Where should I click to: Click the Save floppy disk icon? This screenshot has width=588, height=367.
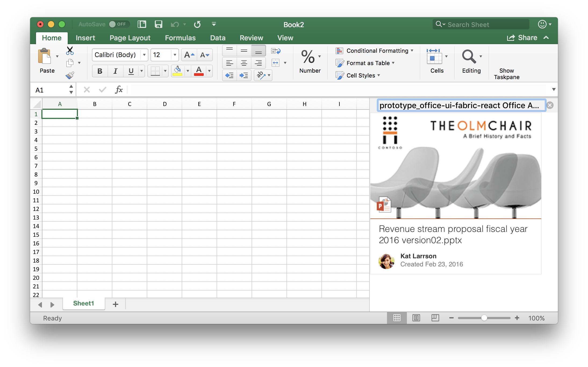click(159, 24)
